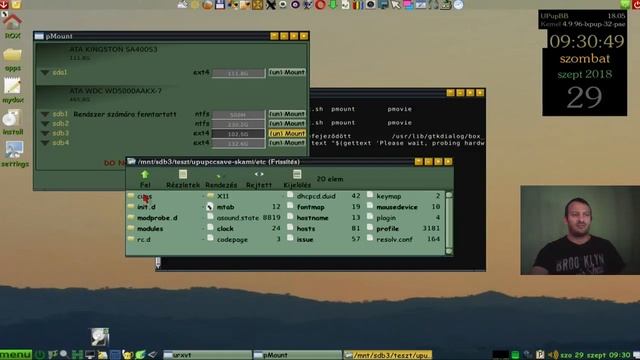
Task: Click the (un) Mount button for sdb1
Action: [x=287, y=114]
